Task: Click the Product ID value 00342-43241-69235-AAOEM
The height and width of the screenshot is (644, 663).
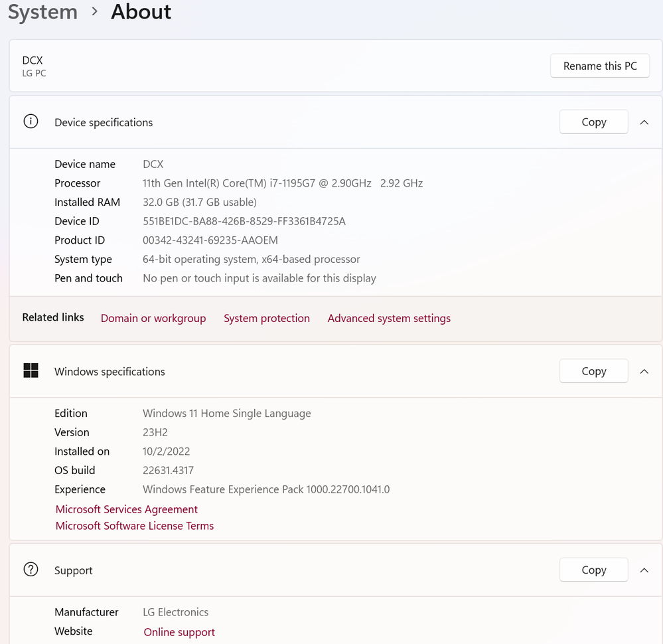Action: pos(210,240)
